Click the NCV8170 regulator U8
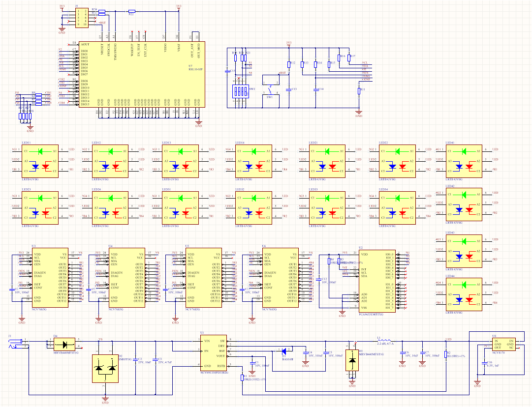The image size is (532, 407). click(x=504, y=344)
